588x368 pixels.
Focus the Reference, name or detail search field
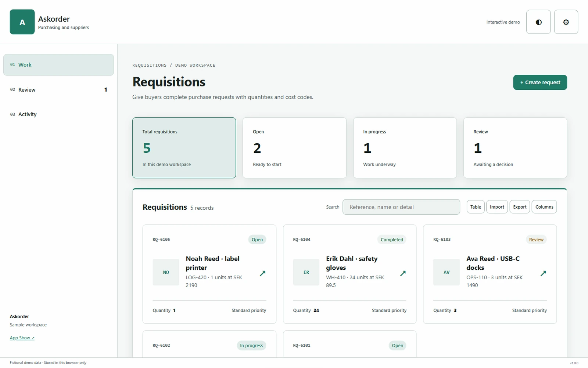click(401, 207)
